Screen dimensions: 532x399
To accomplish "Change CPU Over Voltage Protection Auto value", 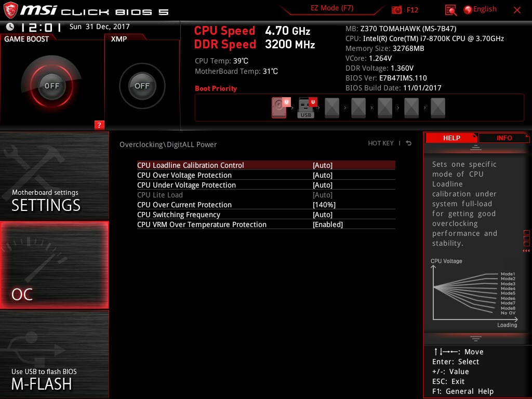I will [322, 175].
